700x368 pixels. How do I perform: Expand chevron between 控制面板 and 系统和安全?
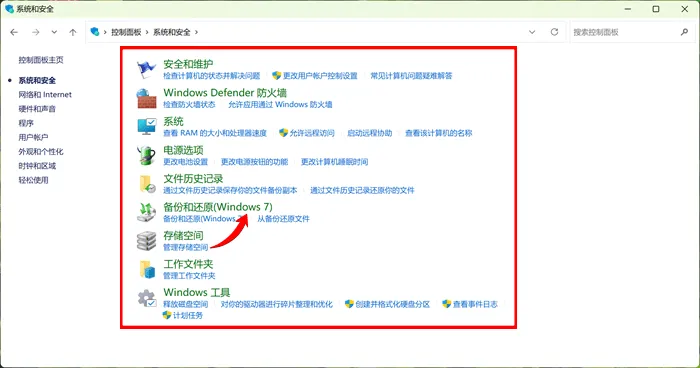click(147, 32)
